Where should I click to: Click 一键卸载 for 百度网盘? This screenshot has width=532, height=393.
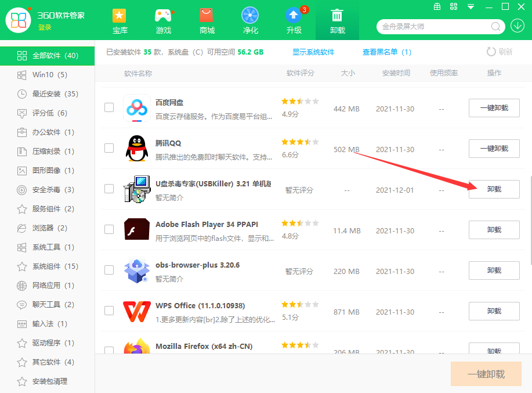494,108
